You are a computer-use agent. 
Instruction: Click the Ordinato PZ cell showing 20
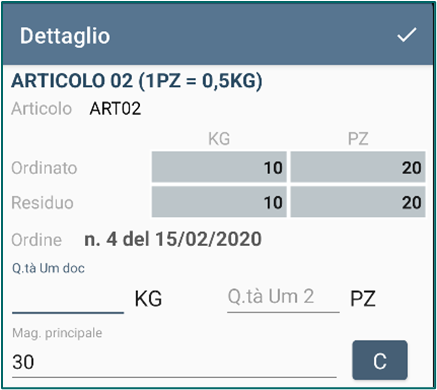pos(358,167)
